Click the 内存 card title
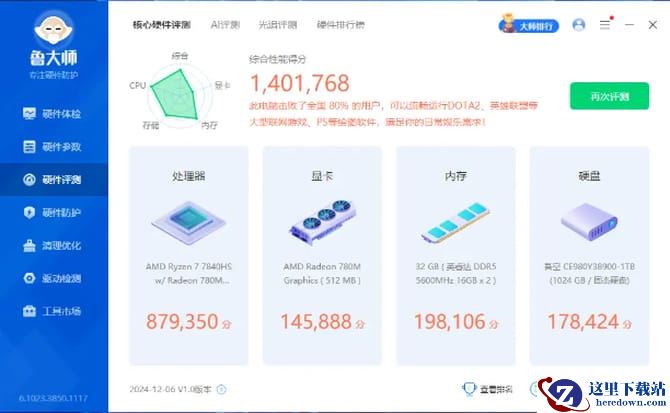Viewport: 670px width, 413px height. click(x=455, y=176)
